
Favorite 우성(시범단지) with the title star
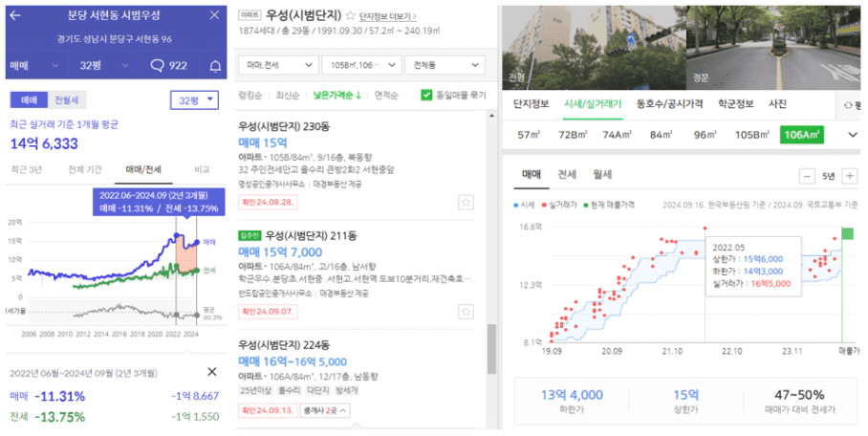click(351, 15)
